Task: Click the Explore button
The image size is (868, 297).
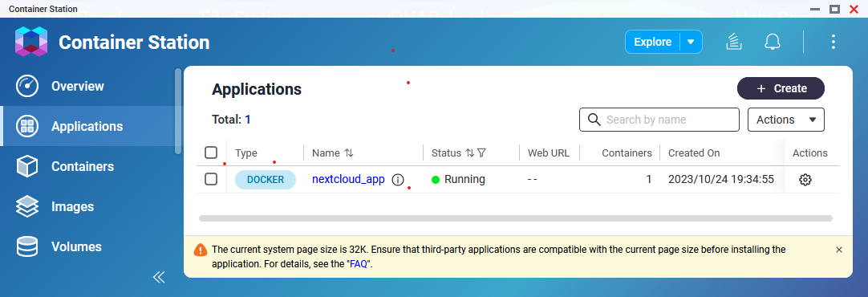Action: pos(653,42)
